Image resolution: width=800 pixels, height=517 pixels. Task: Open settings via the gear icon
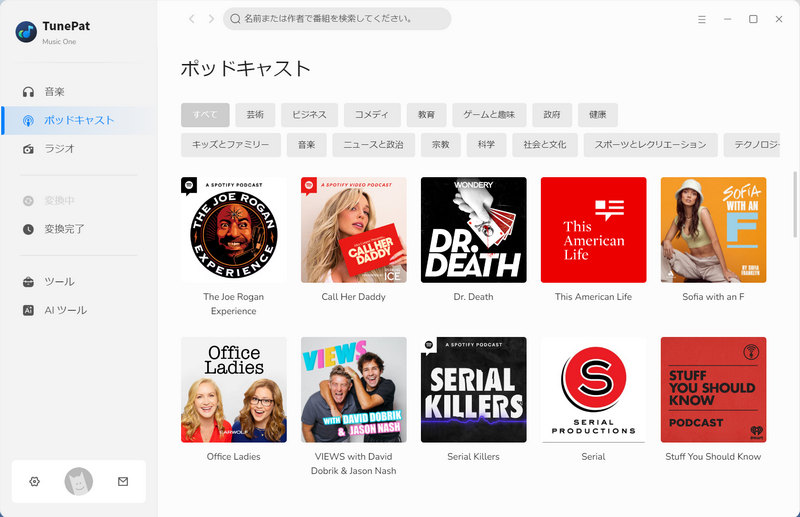pos(35,481)
